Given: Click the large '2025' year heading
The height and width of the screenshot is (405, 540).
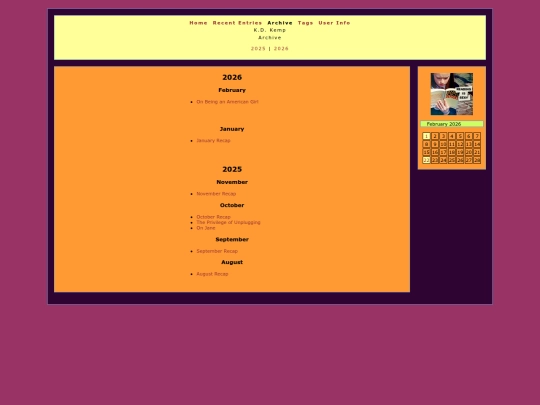Looking at the screenshot, I should click(x=232, y=169).
